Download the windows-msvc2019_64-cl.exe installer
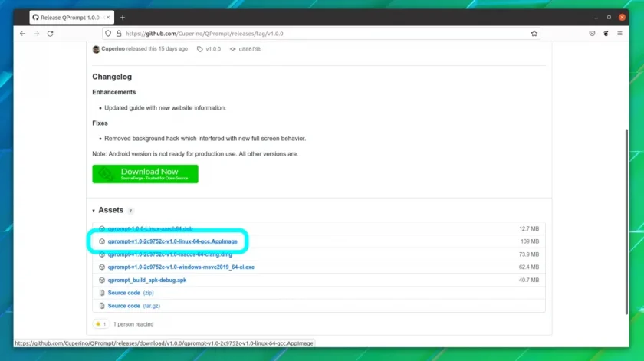This screenshot has height=361, width=644. 181,267
